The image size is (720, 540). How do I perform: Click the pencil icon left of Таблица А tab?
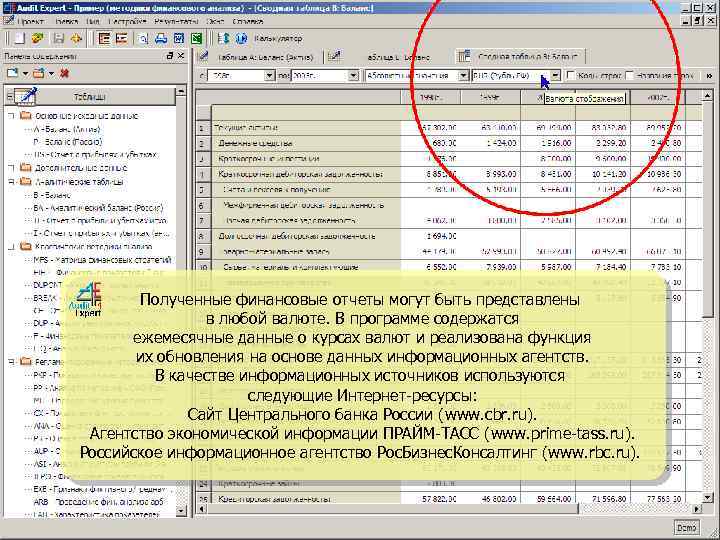(203, 56)
